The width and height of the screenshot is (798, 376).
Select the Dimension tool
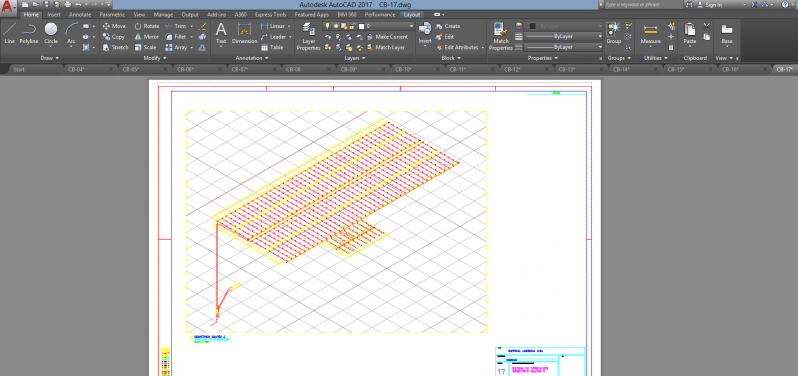click(x=244, y=33)
